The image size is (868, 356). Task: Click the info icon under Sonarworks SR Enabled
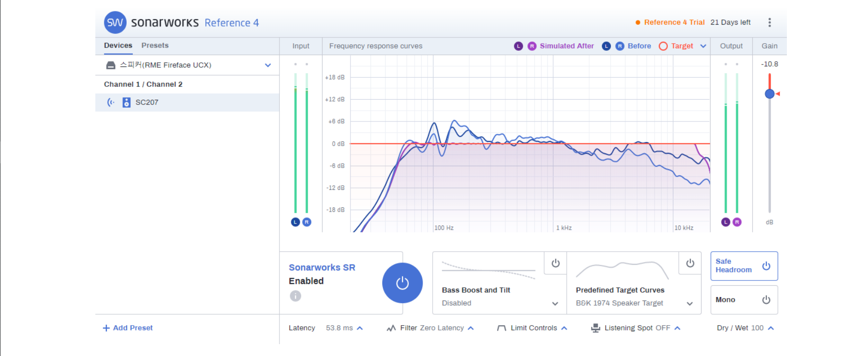(295, 296)
